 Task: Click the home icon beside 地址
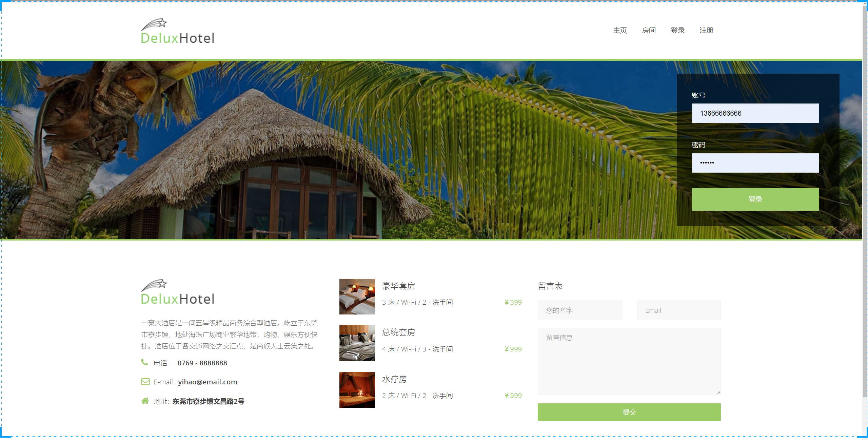[145, 401]
